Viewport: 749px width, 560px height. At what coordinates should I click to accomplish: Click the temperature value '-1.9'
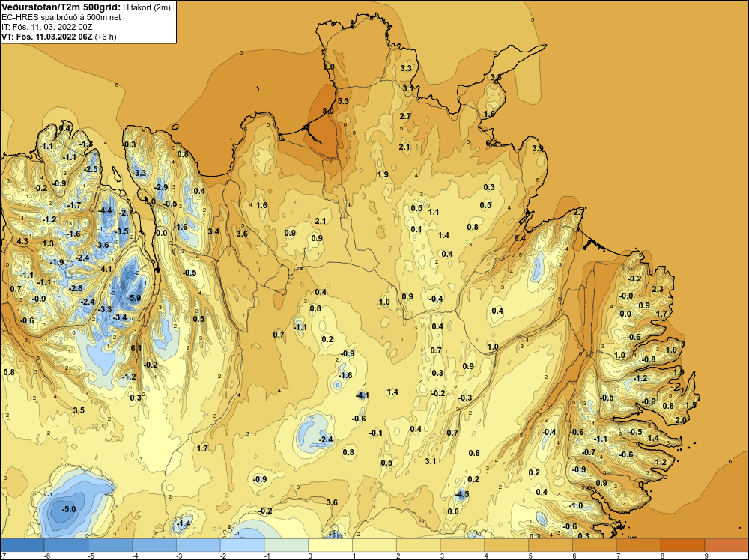57,262
